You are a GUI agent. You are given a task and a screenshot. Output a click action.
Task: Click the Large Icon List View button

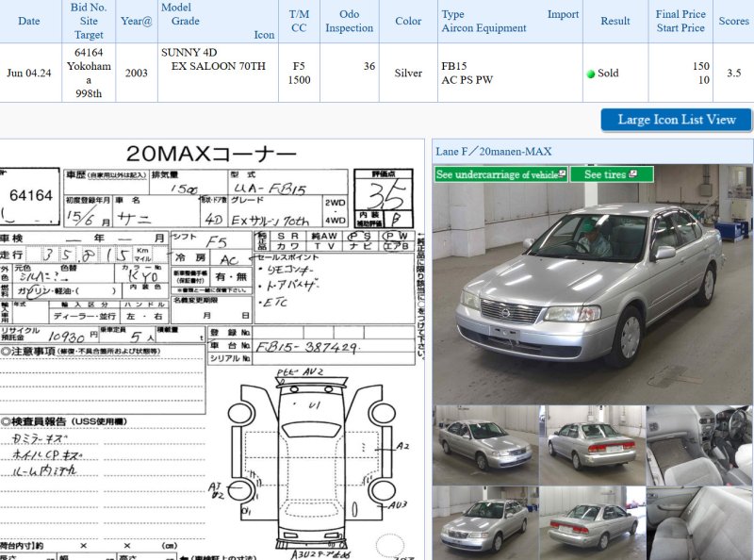(676, 120)
